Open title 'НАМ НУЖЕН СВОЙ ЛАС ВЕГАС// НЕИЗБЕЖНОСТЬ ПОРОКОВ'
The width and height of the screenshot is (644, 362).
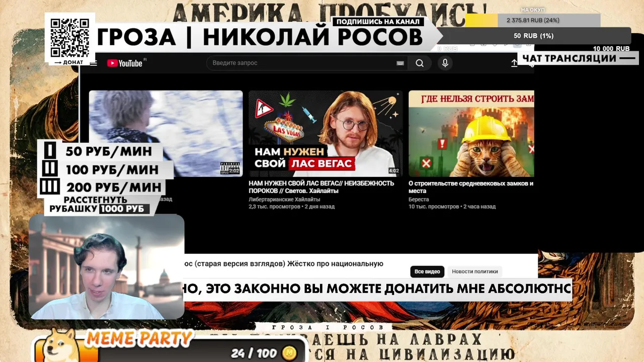[321, 187]
